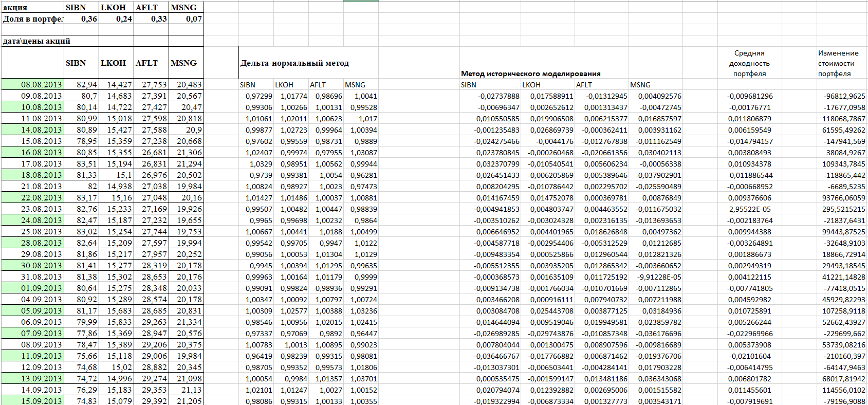Select the date cell 08.08.2013
868x405 pixels.
click(33, 84)
